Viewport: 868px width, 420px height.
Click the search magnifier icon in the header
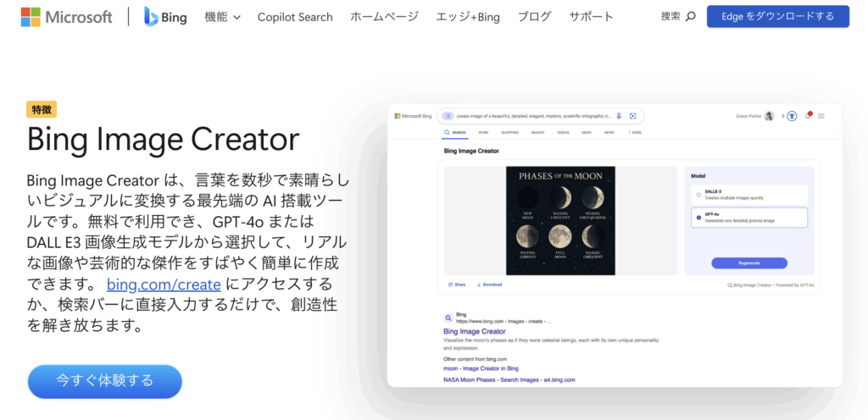[x=690, y=17]
